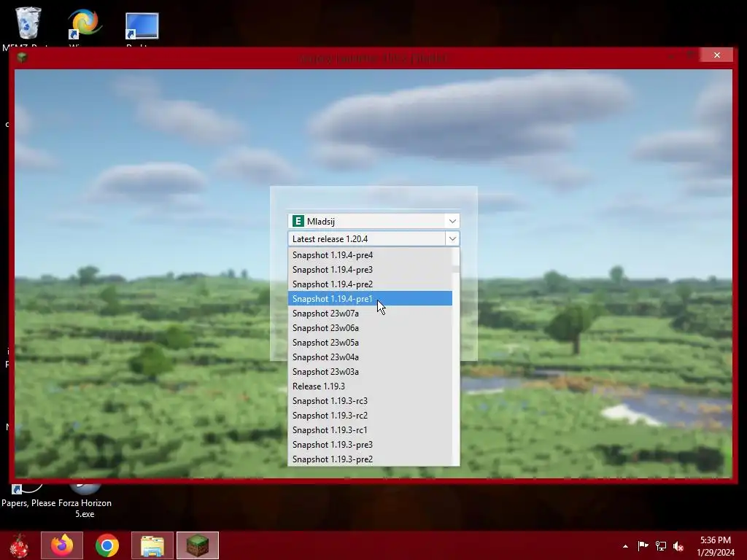747x560 pixels.
Task: Pick Snapshot 1.19.4-pre2 version entry
Action: click(370, 284)
